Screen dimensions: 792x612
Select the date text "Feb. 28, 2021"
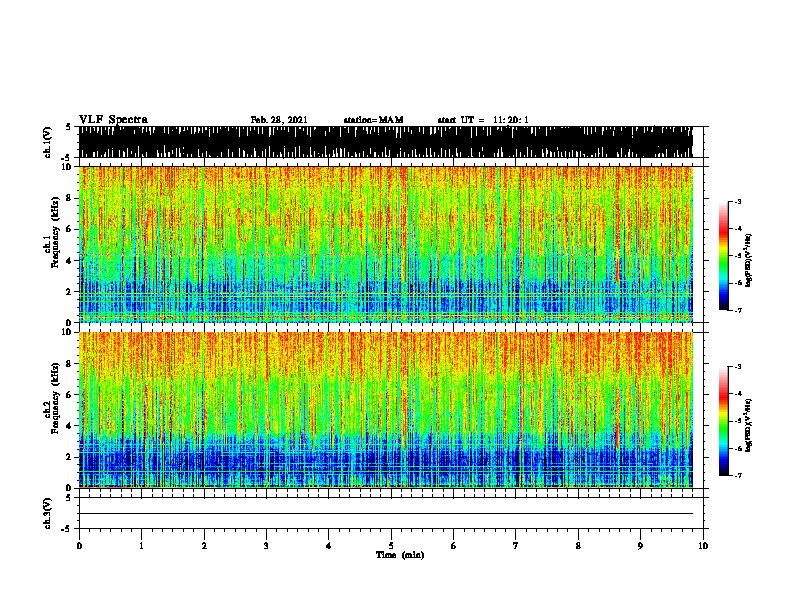point(279,120)
